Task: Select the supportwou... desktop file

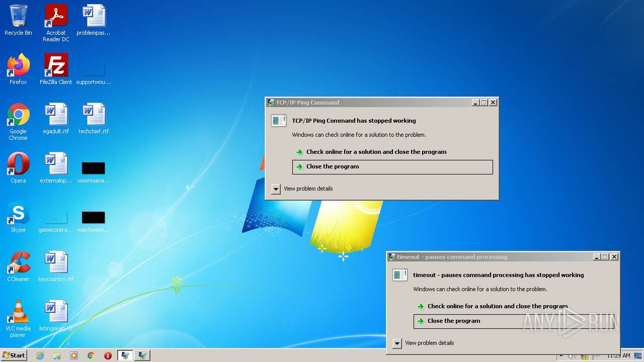Action: tap(94, 73)
